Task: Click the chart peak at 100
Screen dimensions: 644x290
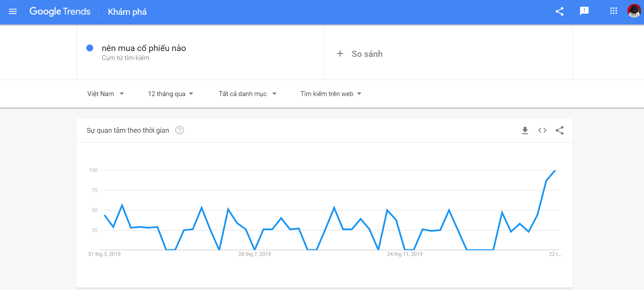Action: [555, 171]
